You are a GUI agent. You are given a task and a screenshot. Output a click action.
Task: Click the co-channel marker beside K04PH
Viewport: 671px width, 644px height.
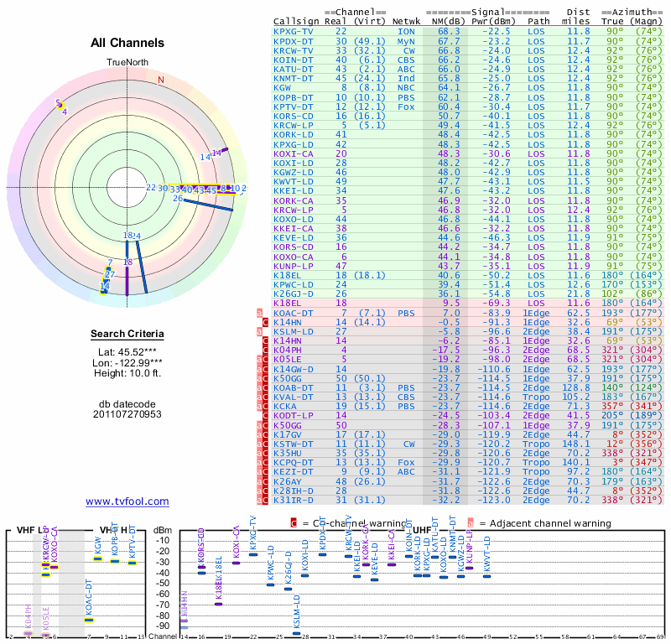tap(265, 350)
